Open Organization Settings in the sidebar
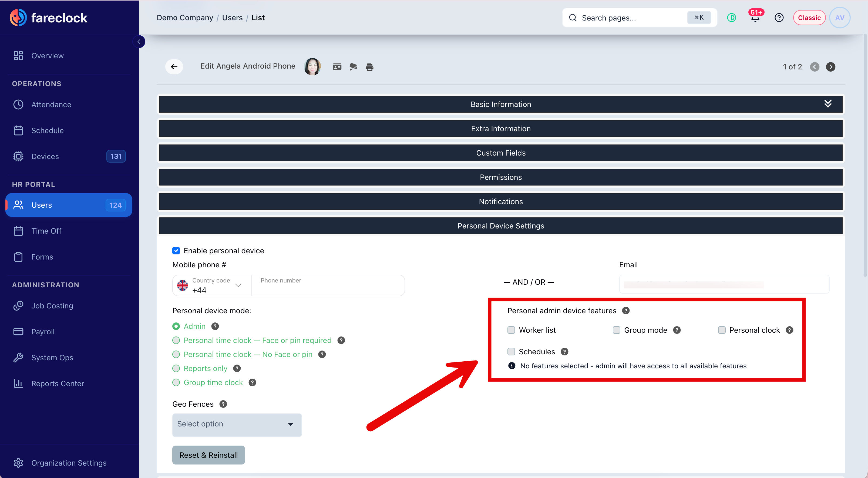This screenshot has height=478, width=868. pyautogui.click(x=69, y=463)
